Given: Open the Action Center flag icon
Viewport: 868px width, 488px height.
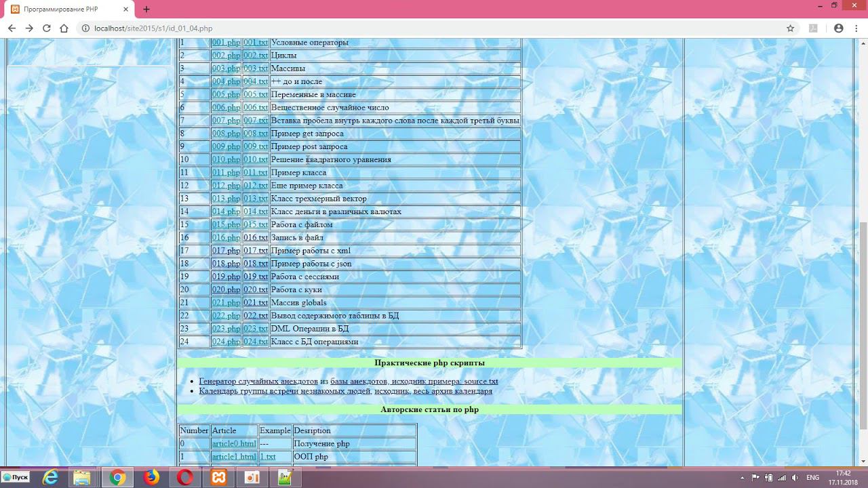Looking at the screenshot, I should (756, 478).
